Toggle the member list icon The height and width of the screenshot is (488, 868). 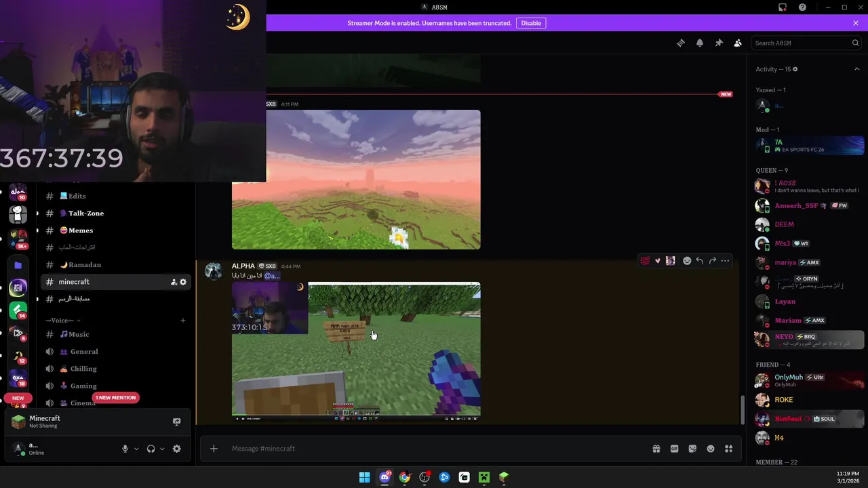click(x=738, y=43)
